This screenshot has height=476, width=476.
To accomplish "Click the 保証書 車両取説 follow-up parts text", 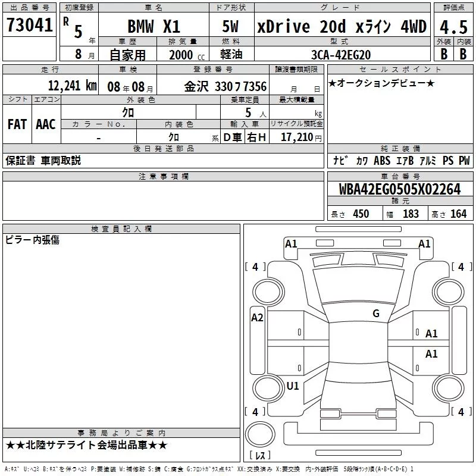I will click(x=43, y=161).
